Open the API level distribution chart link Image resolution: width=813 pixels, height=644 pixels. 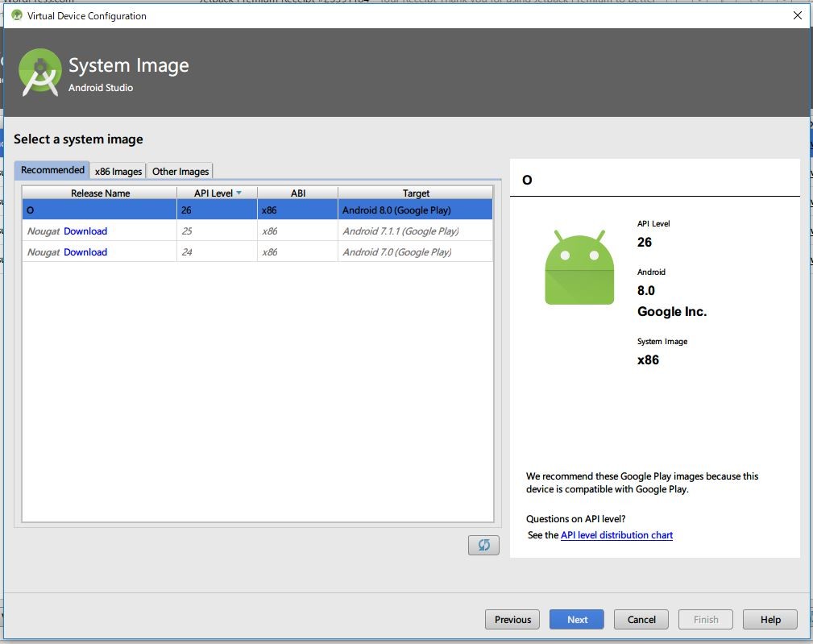click(x=616, y=535)
